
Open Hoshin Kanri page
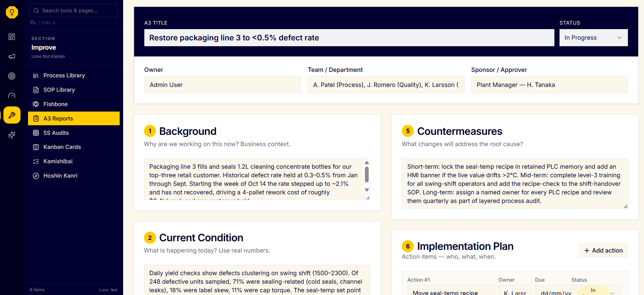coord(74,176)
